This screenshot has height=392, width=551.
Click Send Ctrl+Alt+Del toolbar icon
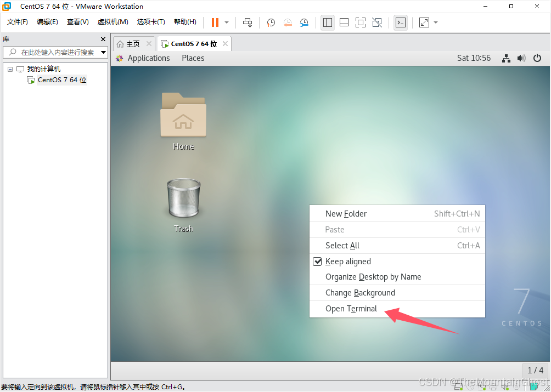pos(248,22)
